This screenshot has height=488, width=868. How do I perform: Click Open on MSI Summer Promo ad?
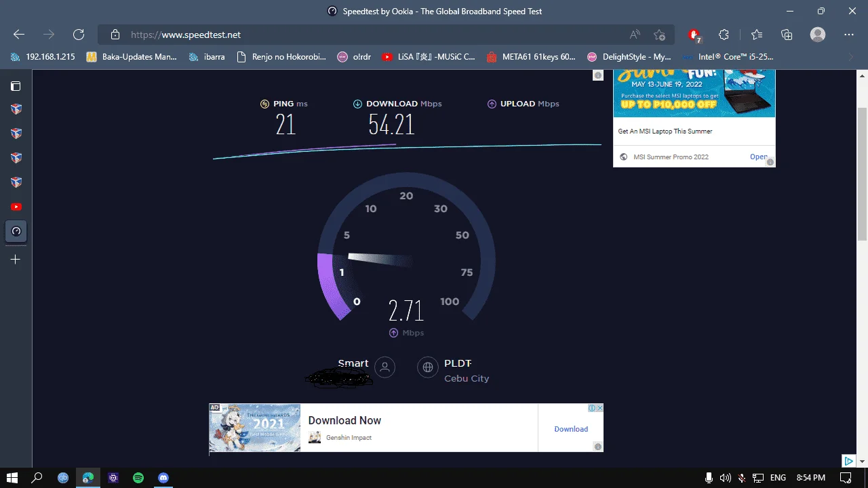(759, 157)
